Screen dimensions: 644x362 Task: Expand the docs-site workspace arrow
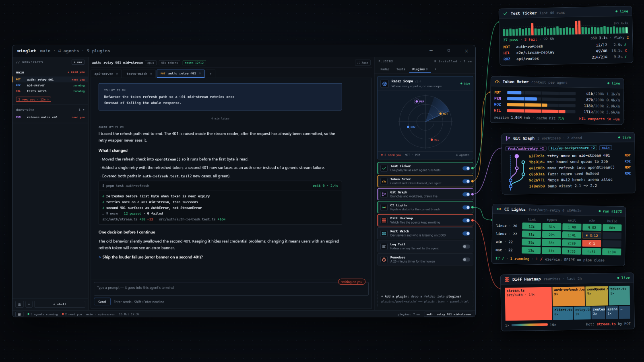84,110
